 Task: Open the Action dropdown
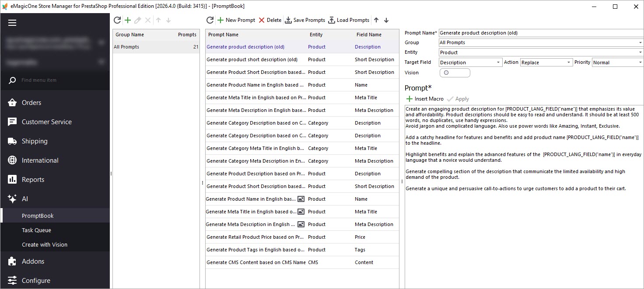[x=569, y=63]
